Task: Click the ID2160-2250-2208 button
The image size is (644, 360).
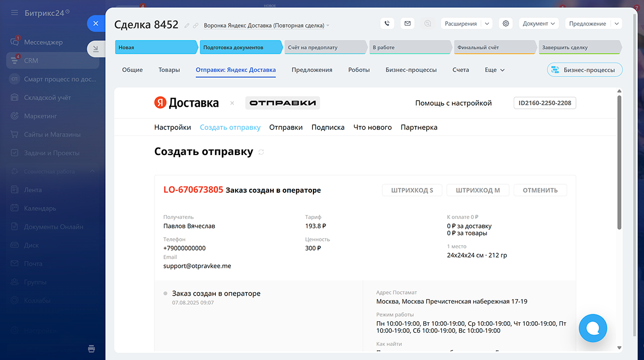Action: pyautogui.click(x=545, y=103)
